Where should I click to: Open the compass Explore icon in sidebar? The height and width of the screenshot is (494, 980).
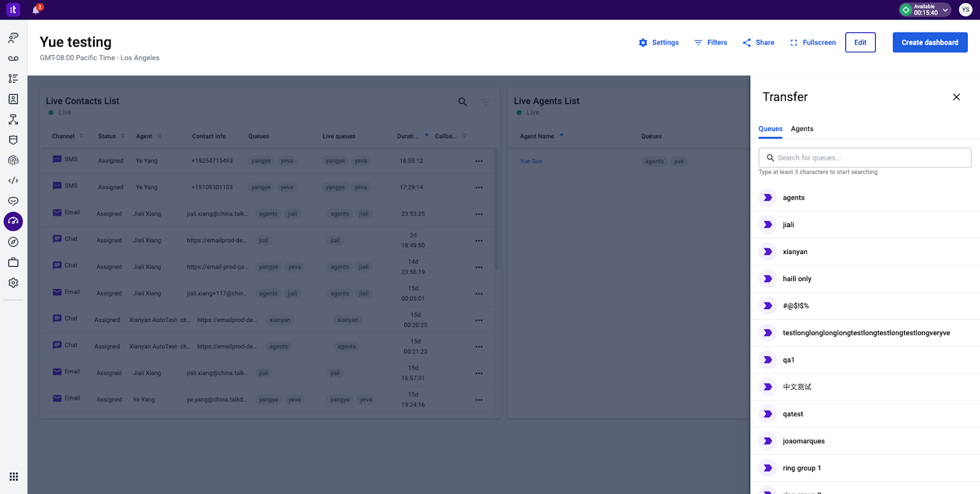13,242
